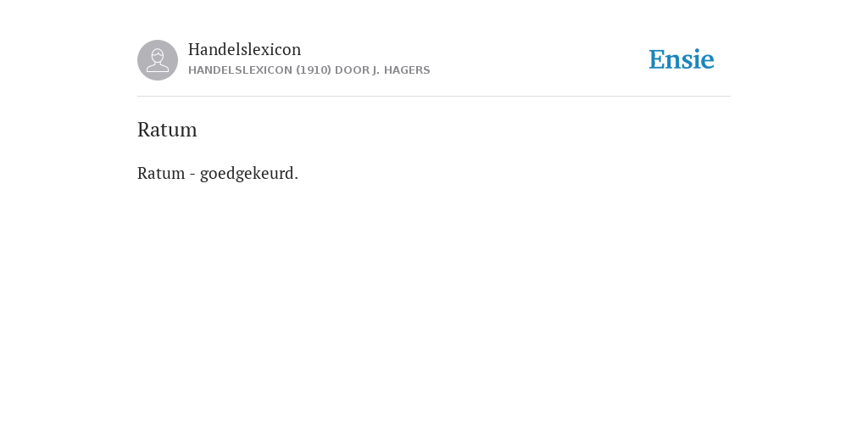This screenshot has height=434, width=868.
Task: Click the horizontal divider below the header
Action: [x=434, y=97]
